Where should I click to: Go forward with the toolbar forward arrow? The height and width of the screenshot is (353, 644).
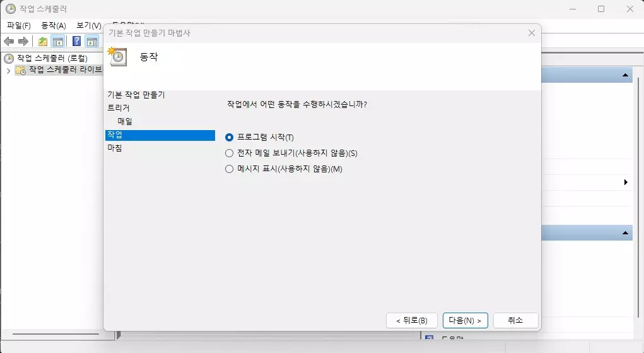click(23, 41)
